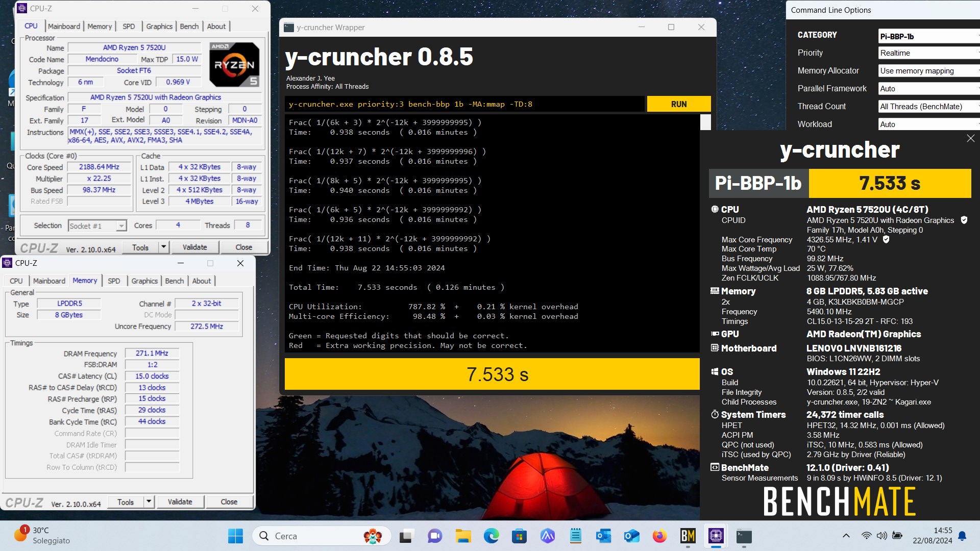This screenshot has height=551, width=980.
Task: Close the BenchMate result panel with X
Action: click(970, 138)
